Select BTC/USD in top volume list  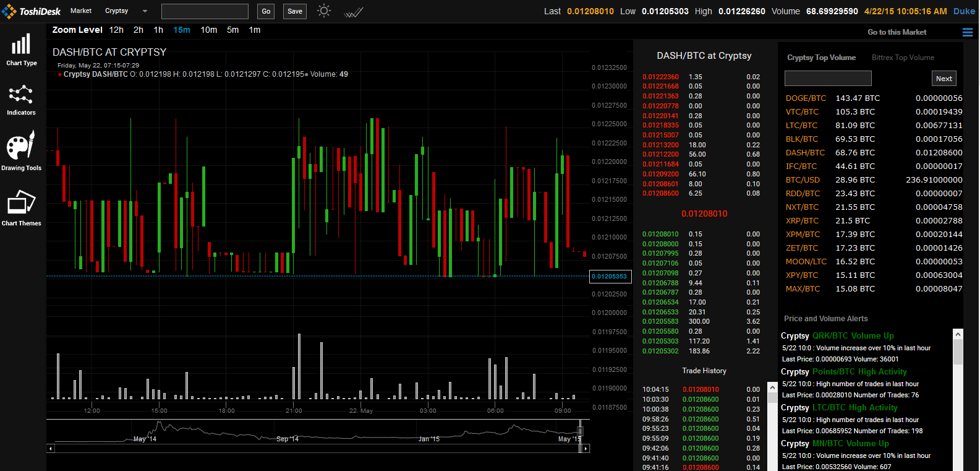click(803, 180)
